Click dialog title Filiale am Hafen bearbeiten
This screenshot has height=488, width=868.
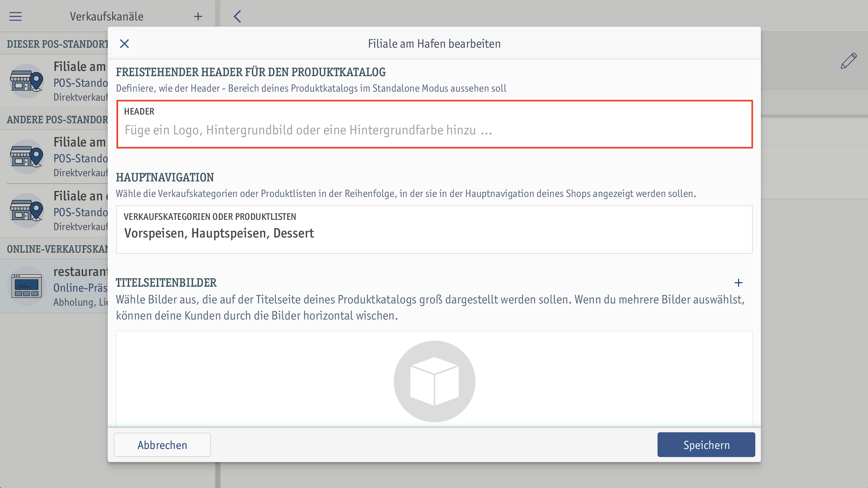[x=434, y=44]
